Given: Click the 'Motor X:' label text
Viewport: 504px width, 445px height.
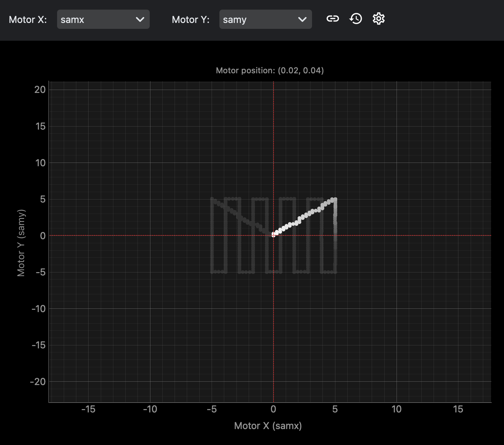Looking at the screenshot, I should coord(28,20).
